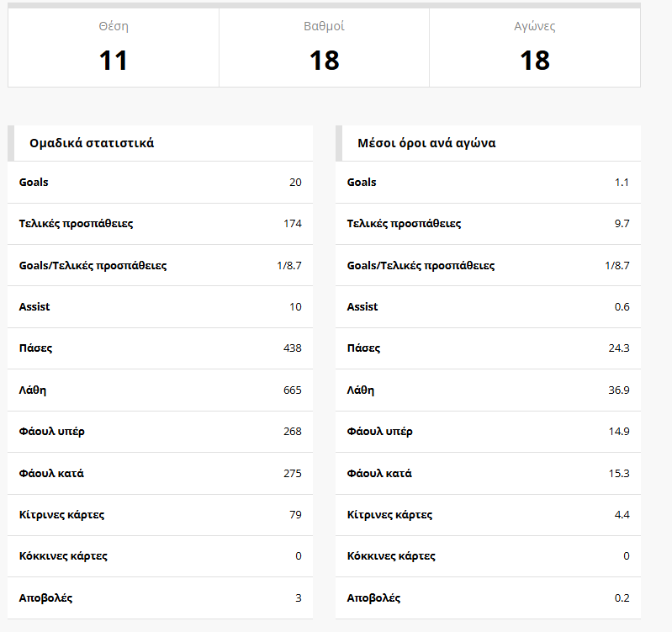Select Φάουλ υπέρ row showing 268
This screenshot has width=672, height=632.
point(160,432)
